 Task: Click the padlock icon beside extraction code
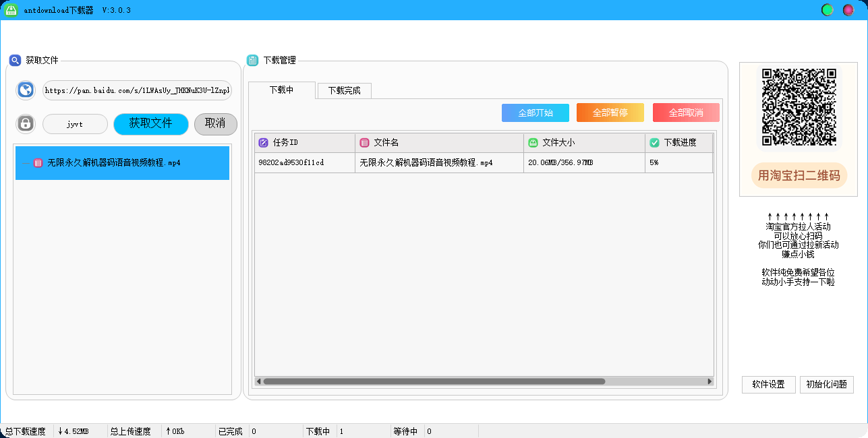pyautogui.click(x=26, y=124)
